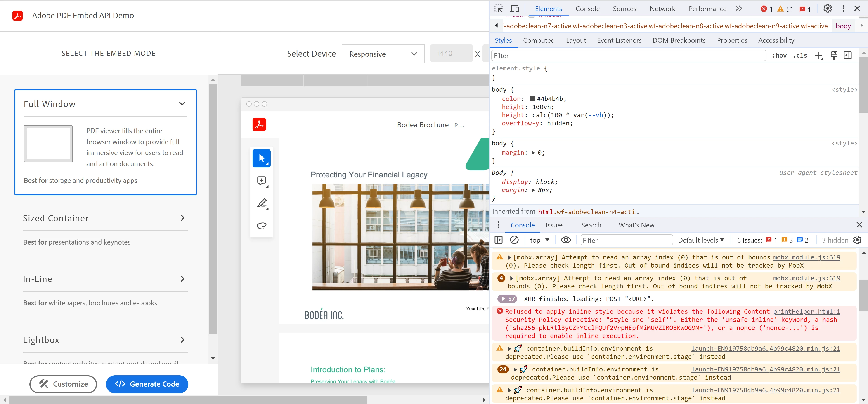
Task: Show the console sidebar panel icon
Action: tap(498, 240)
